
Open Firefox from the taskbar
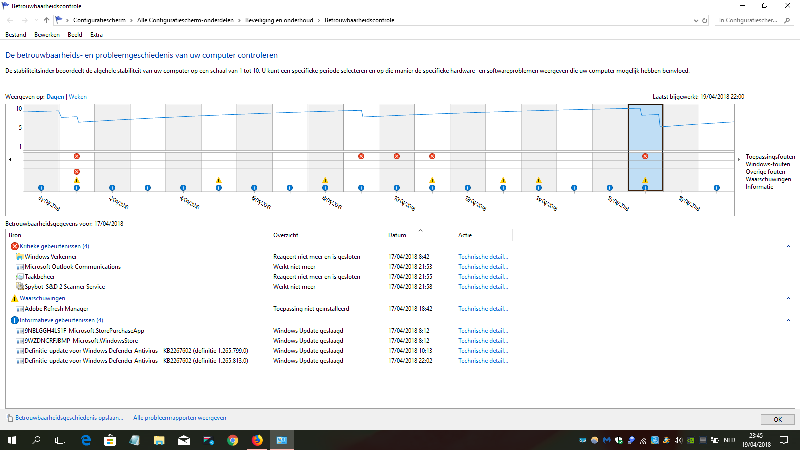pyautogui.click(x=257, y=440)
